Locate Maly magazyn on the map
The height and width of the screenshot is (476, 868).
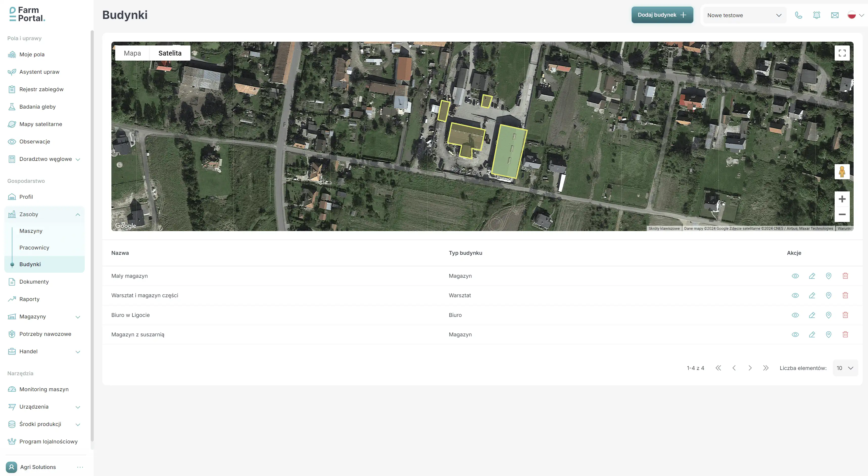click(x=829, y=276)
